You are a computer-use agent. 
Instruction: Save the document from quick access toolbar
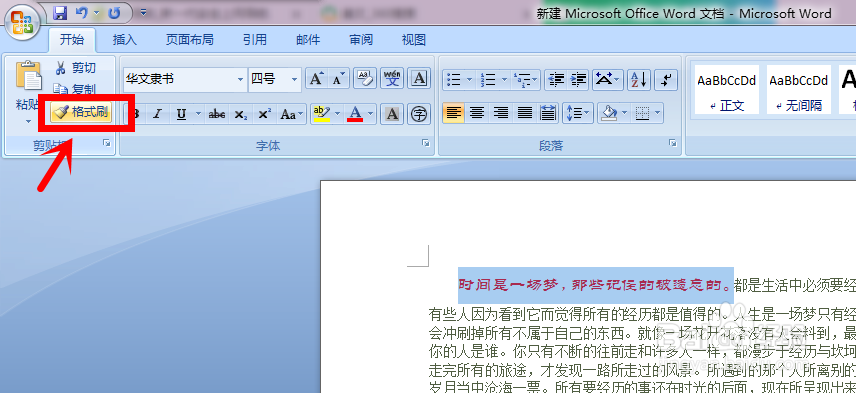click(60, 12)
